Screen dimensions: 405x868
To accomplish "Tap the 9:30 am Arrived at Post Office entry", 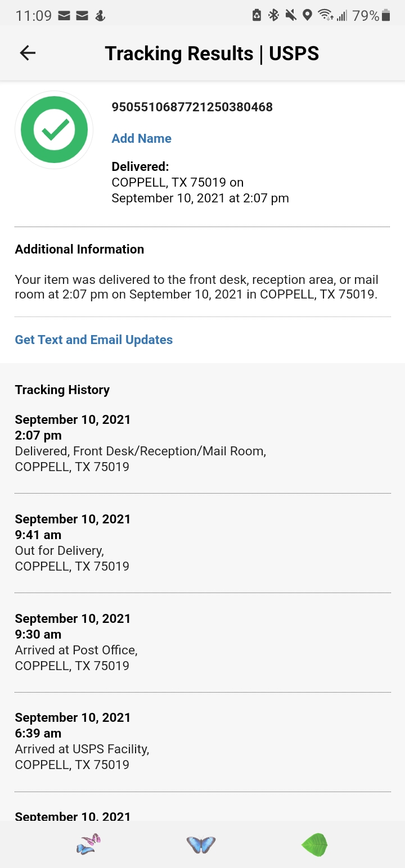I will click(76, 642).
